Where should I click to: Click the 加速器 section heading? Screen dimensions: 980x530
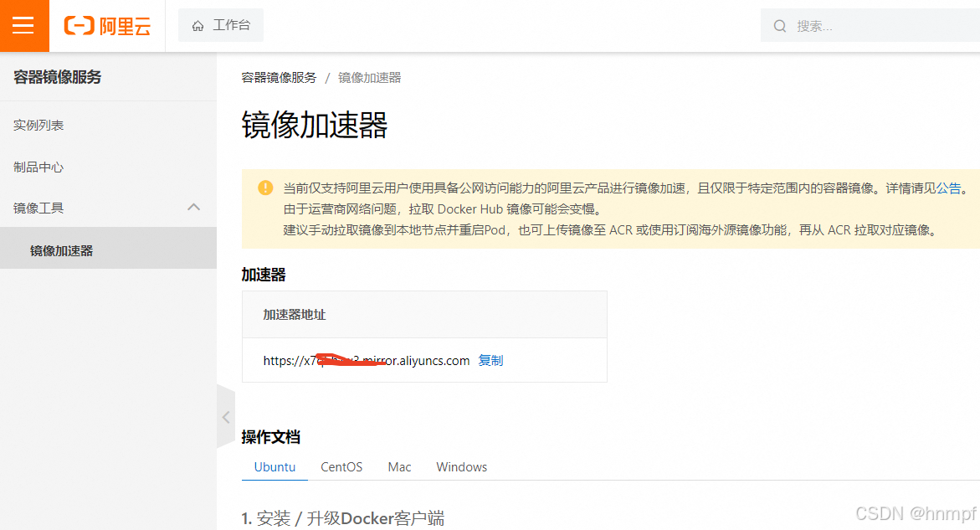tap(264, 275)
